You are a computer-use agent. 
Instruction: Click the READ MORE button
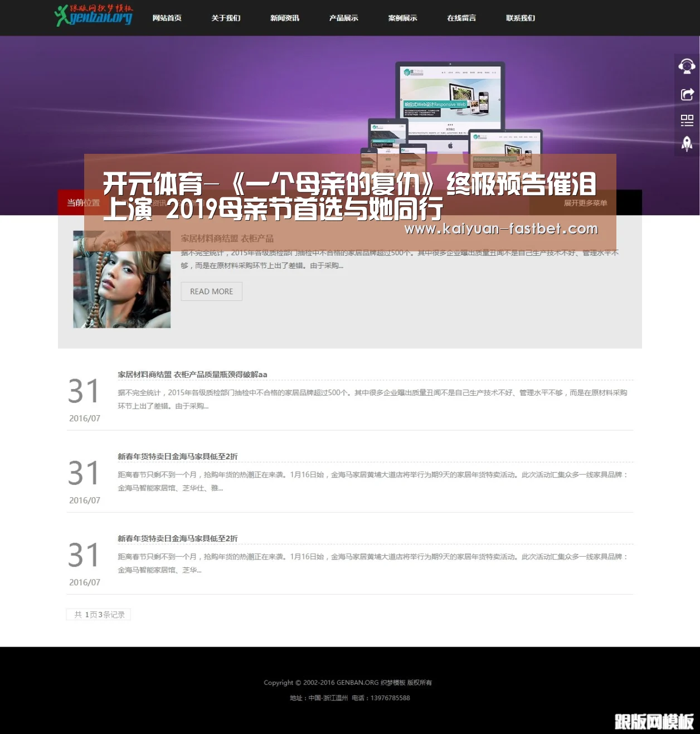(x=211, y=291)
